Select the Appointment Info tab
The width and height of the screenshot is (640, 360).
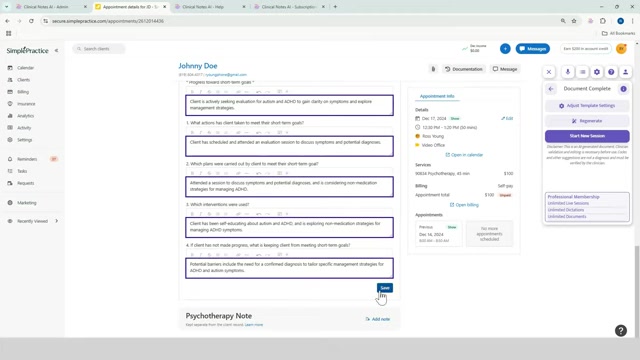(x=437, y=96)
